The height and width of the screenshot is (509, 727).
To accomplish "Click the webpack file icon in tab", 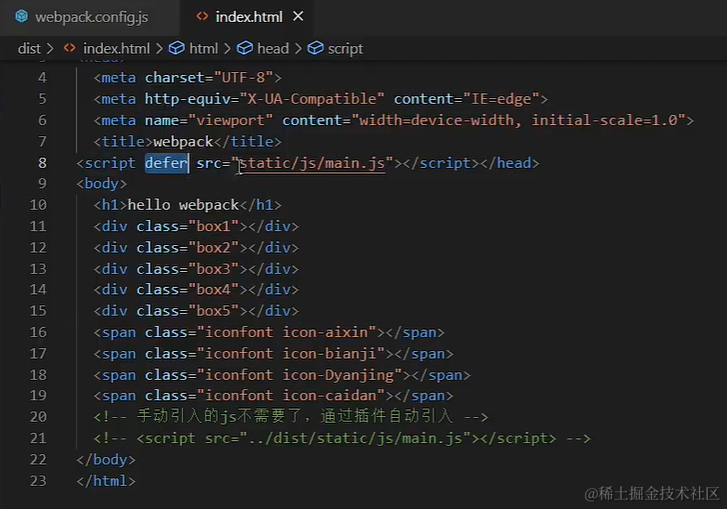I will [x=21, y=17].
